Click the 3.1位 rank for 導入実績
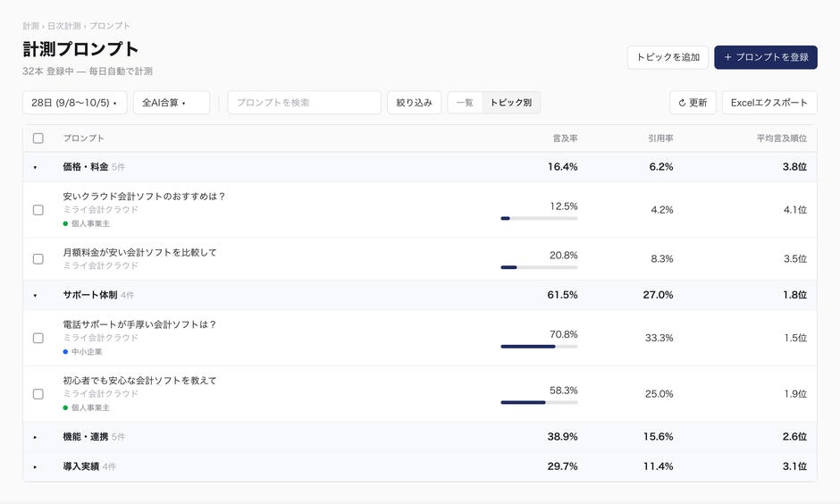Screen dimensions: 840x504 (x=795, y=466)
